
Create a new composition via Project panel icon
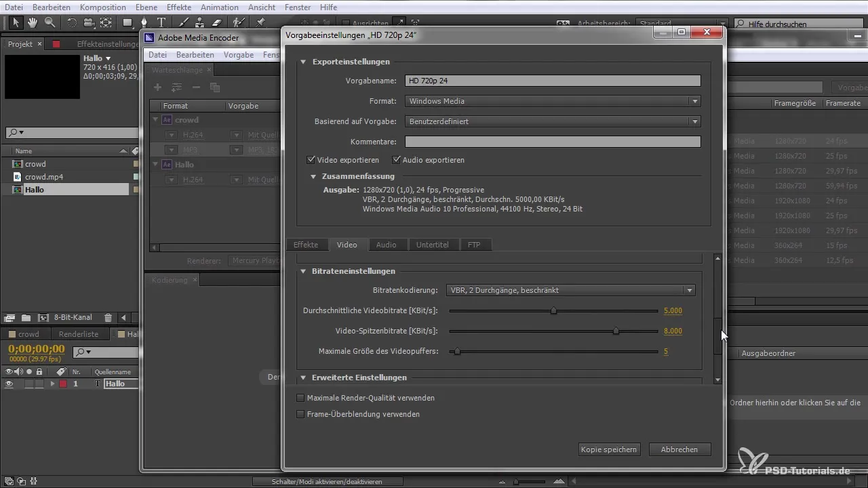coord(43,317)
